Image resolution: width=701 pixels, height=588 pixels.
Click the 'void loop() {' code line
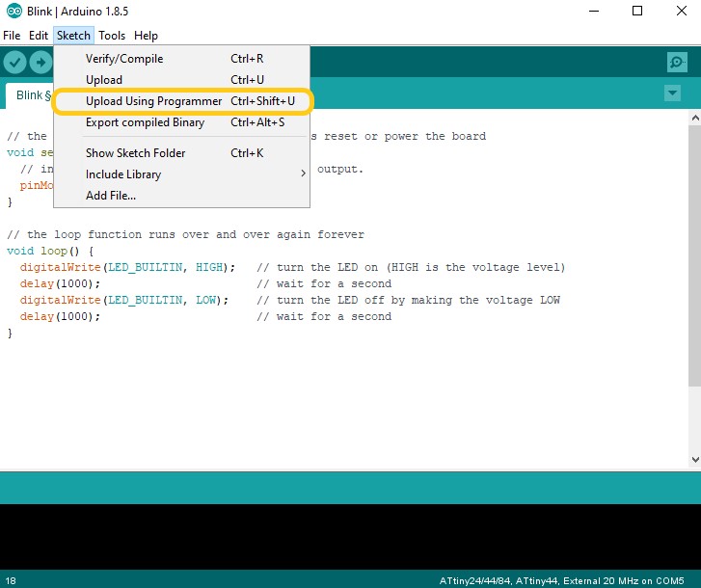pos(50,251)
